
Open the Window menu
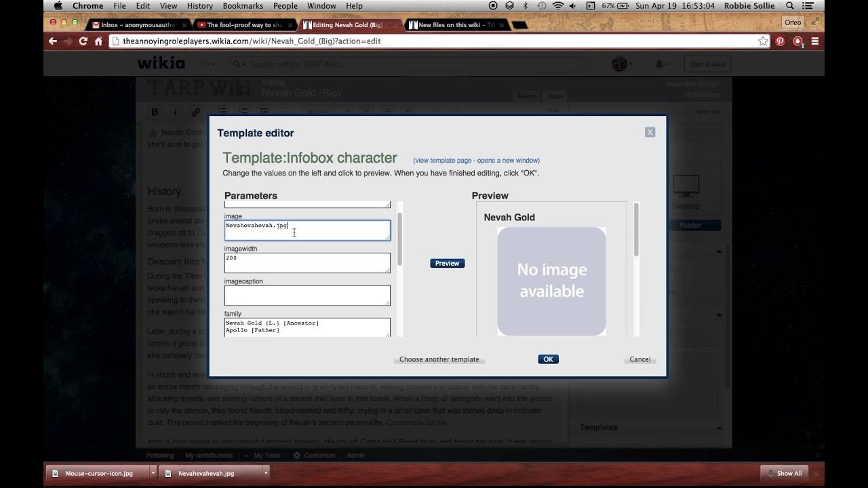click(321, 6)
